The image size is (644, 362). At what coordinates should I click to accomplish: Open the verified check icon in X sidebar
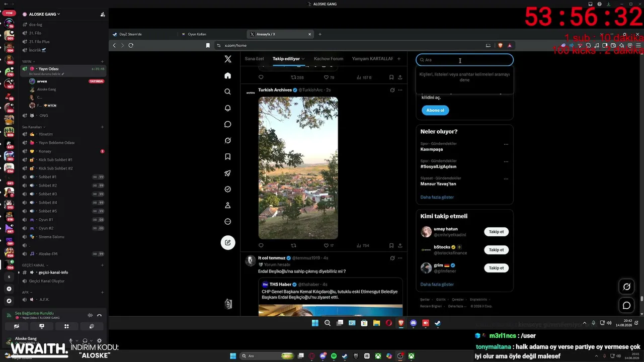(227, 189)
